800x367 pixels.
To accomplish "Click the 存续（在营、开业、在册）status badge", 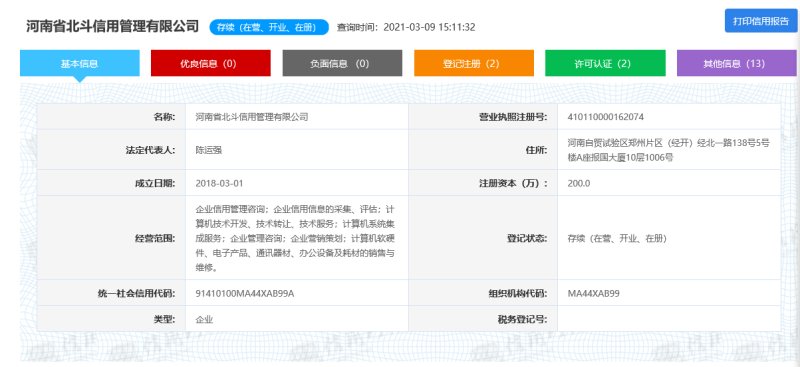I will [x=269, y=27].
